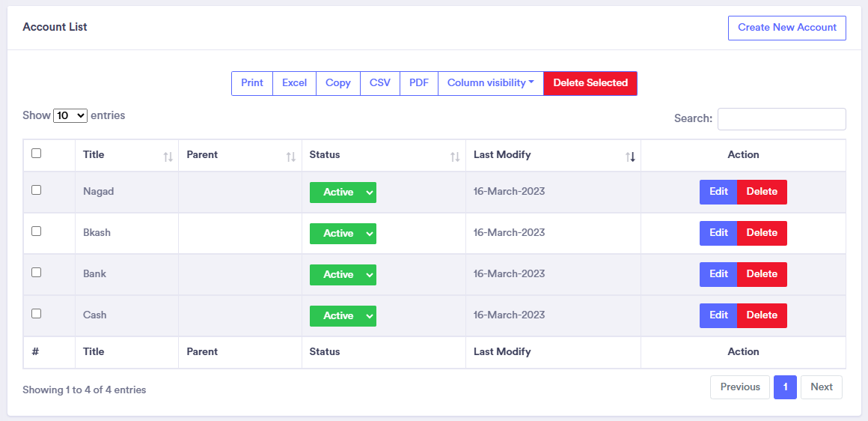This screenshot has height=421, width=868.
Task: Open the Active status dropdown for Bkash
Action: pos(343,234)
